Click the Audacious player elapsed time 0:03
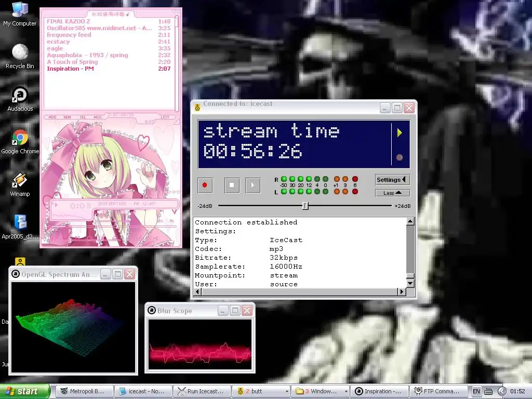Image resolution: width=532 pixels, height=399 pixels. click(81, 206)
